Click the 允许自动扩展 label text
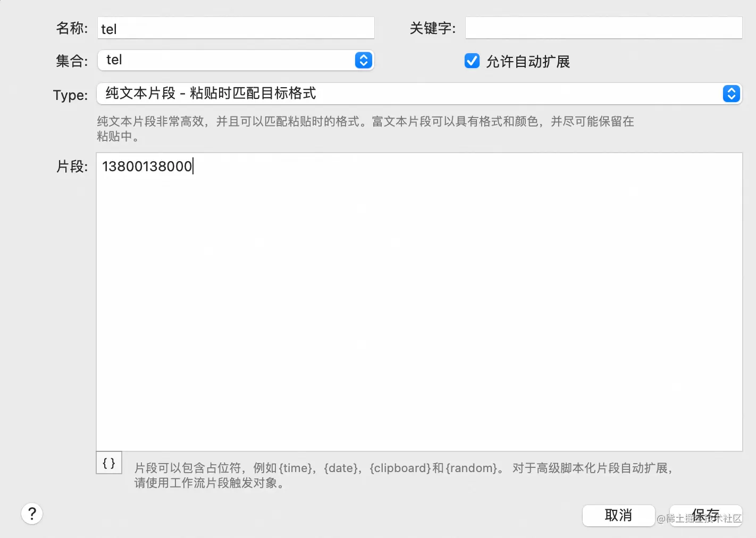The height and width of the screenshot is (538, 756). (x=528, y=62)
